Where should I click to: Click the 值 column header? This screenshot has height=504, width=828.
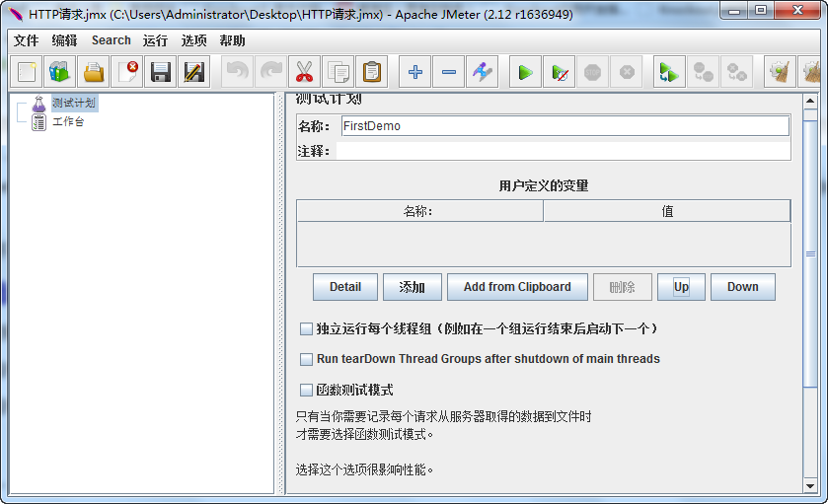tap(667, 211)
